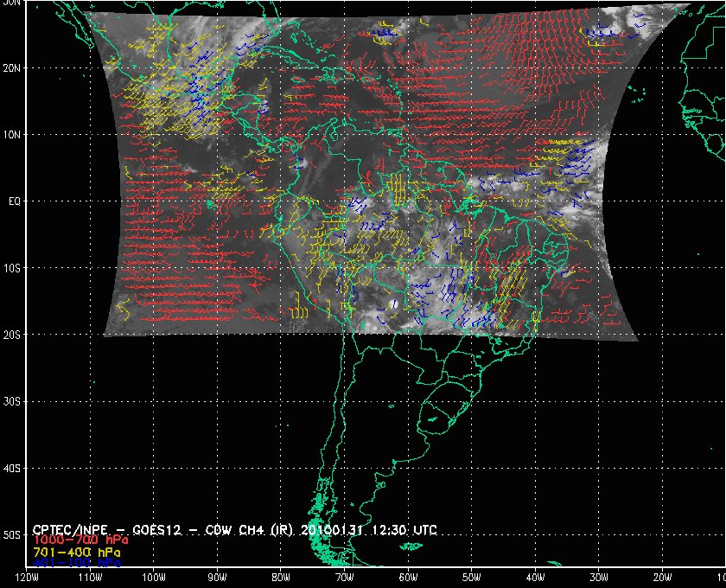The image size is (726, 588).
Task: Click the blue 401-100 hPa legend entry
Action: (76, 562)
